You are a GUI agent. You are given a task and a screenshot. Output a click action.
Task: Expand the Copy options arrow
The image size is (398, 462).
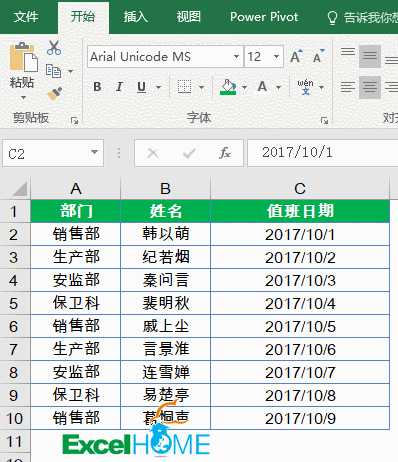pos(70,71)
